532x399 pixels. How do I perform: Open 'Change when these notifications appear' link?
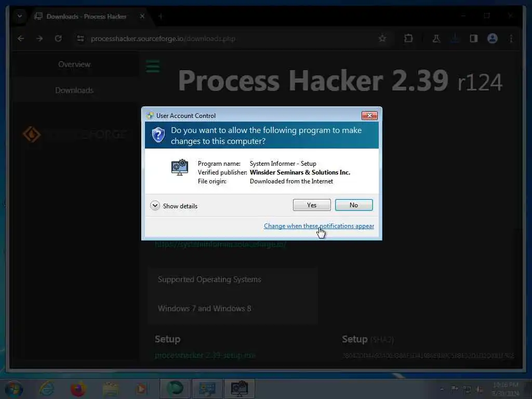(319, 226)
